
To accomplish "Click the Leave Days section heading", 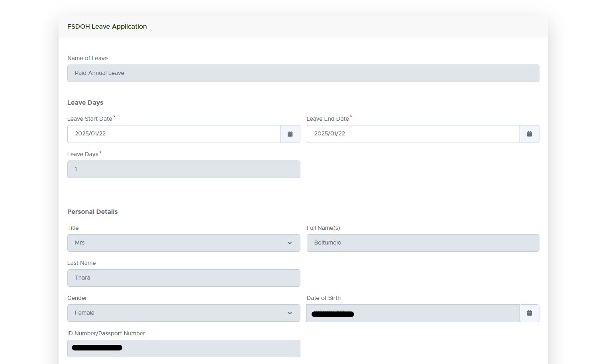I will click(85, 103).
